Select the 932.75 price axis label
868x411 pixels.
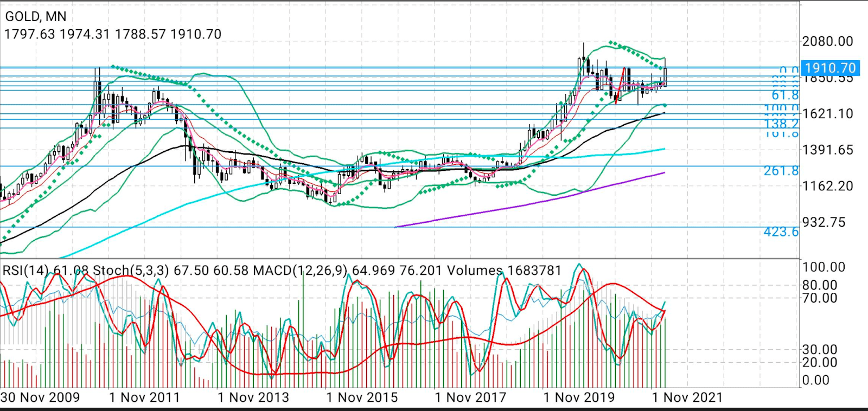coord(824,222)
